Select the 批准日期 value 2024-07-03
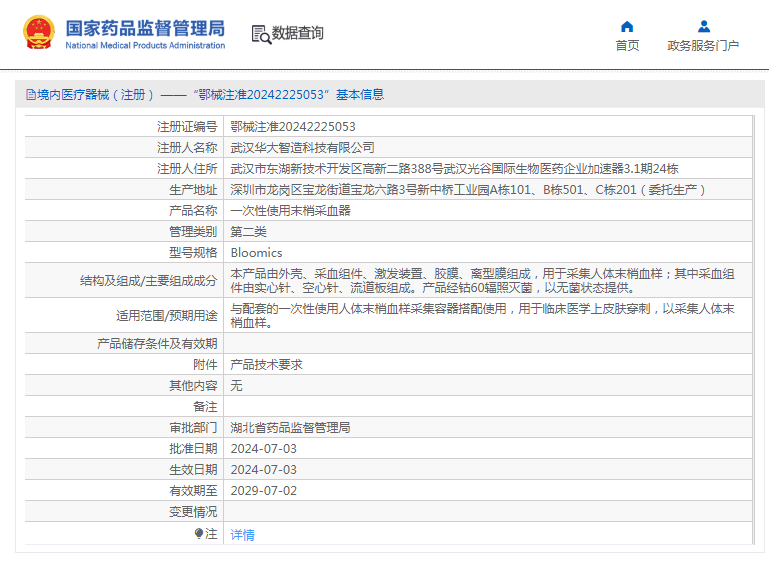 pos(264,449)
